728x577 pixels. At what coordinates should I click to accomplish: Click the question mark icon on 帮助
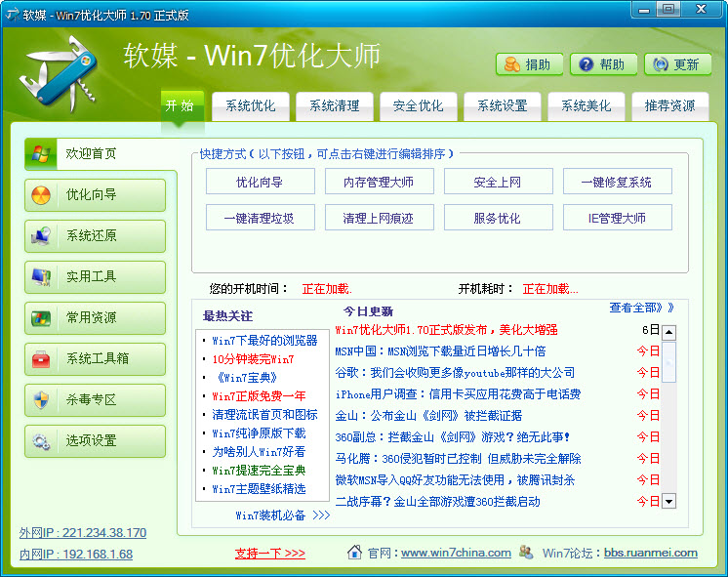tap(586, 64)
